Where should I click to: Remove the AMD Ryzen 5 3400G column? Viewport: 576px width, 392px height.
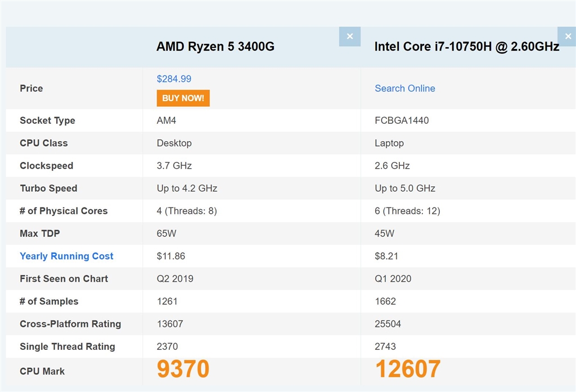tap(349, 37)
